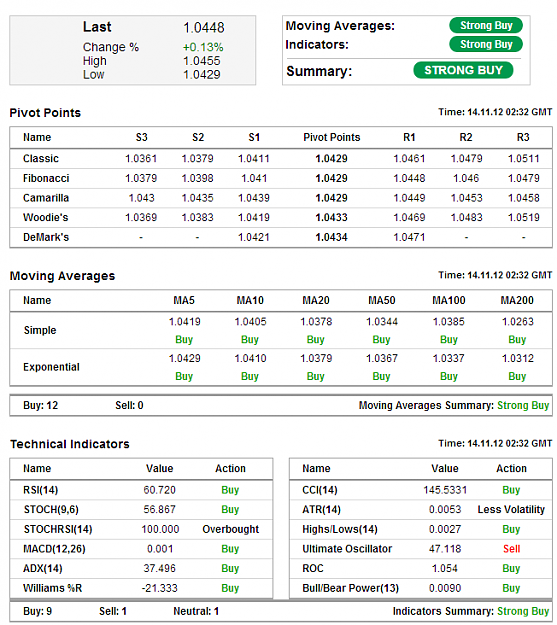557x625 pixels.
Task: Select the CCI(14) value 145.5331
Action: point(445,490)
